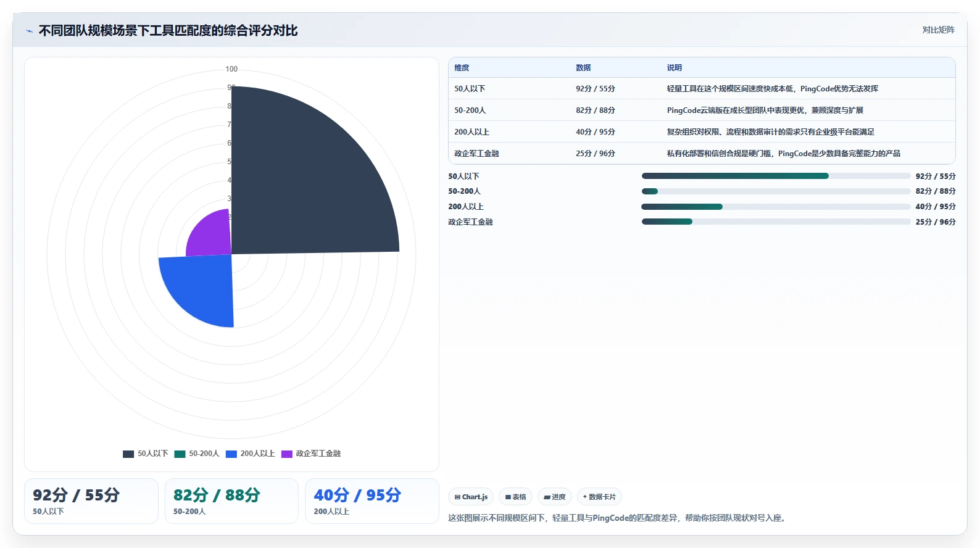Screen dimensions: 980x548
Task: Select the Chart.js tag
Action: 471,497
